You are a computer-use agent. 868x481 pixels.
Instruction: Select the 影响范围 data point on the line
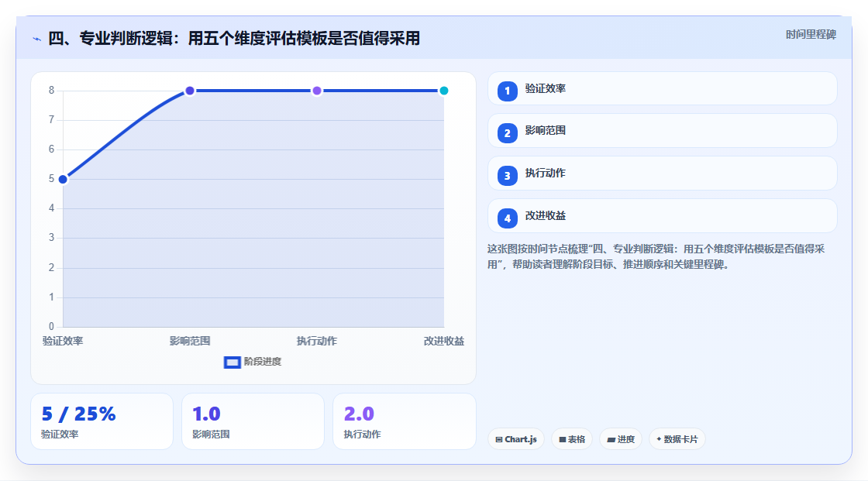point(190,91)
